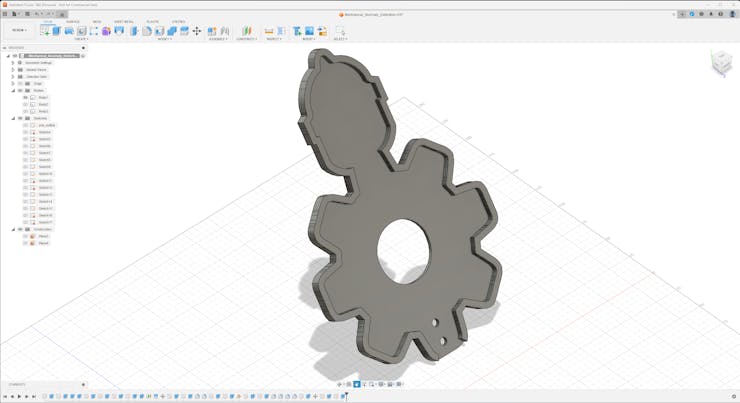Image resolution: width=740 pixels, height=403 pixels.
Task: Toggle visibility of the Sketches folder
Action: tap(20, 118)
